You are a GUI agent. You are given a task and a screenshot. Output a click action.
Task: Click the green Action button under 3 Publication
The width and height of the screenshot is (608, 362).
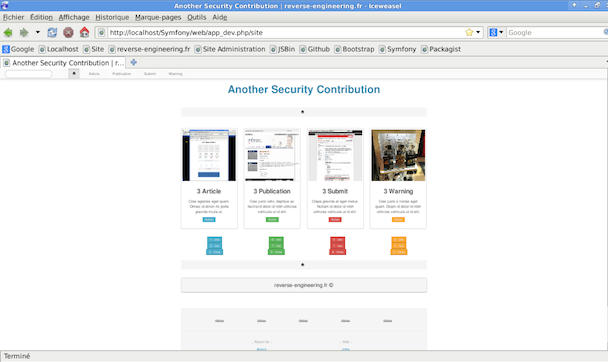click(272, 220)
